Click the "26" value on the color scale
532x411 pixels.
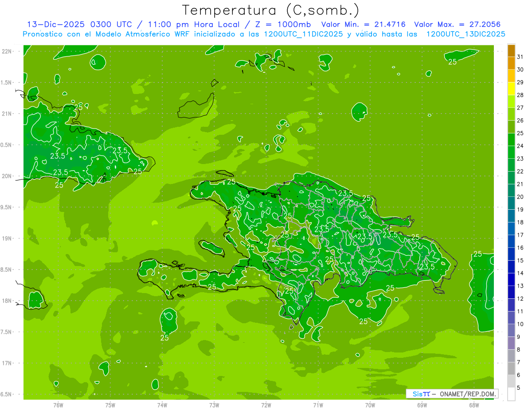coord(520,120)
